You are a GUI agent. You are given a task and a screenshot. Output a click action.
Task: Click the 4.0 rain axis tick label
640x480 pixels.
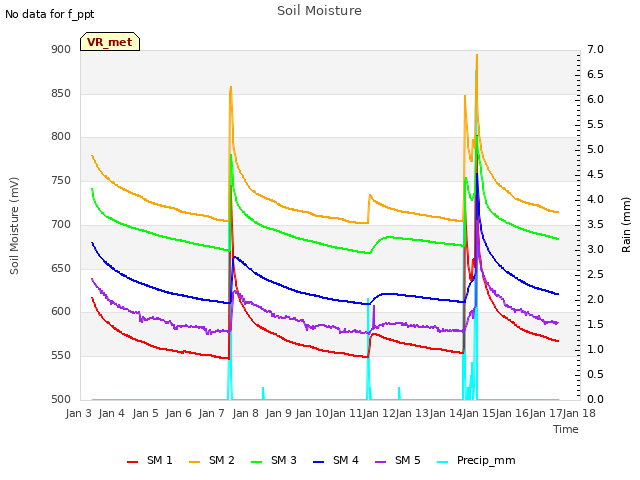596,200
